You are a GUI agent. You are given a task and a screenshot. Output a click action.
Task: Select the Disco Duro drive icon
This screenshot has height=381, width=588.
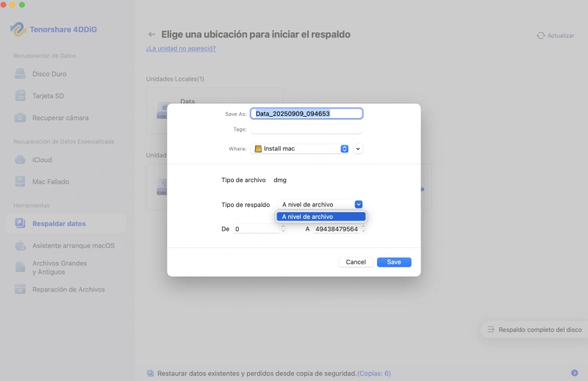(20, 74)
